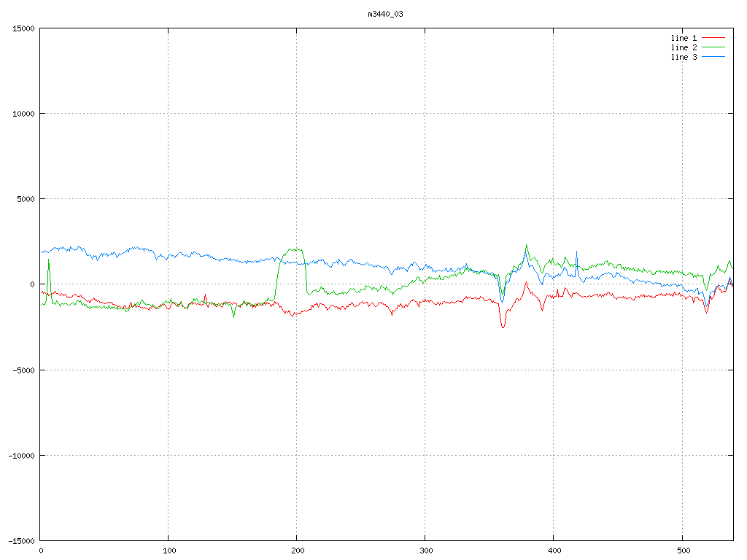Click the 'line 1' legend label
Image resolution: width=747 pixels, height=560 pixels.
tap(684, 38)
